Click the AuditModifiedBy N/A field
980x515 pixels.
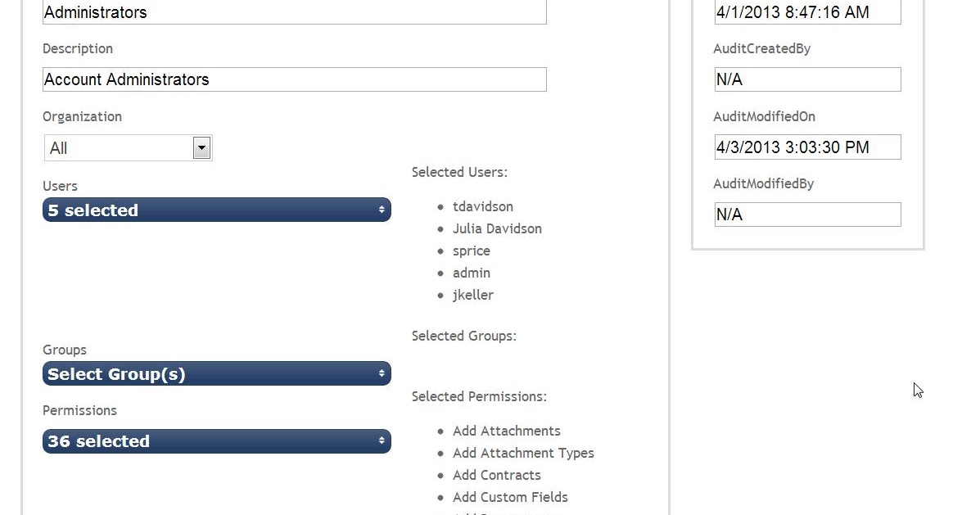pos(807,214)
